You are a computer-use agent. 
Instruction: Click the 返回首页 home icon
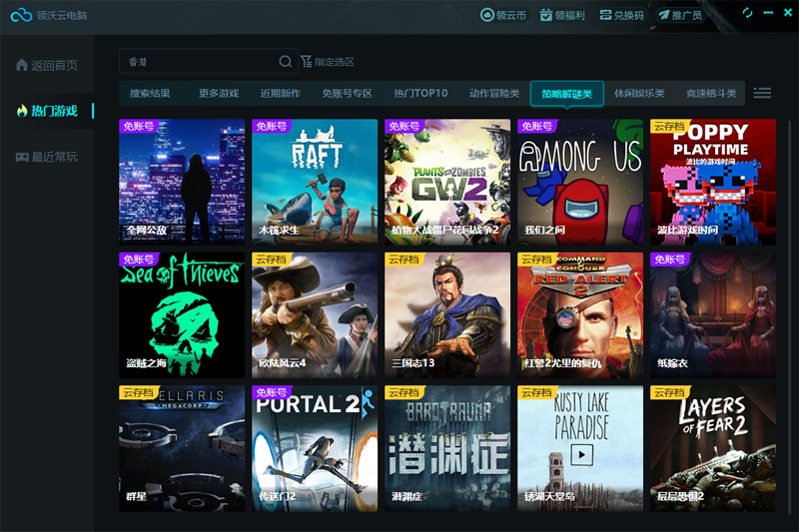click(x=22, y=65)
